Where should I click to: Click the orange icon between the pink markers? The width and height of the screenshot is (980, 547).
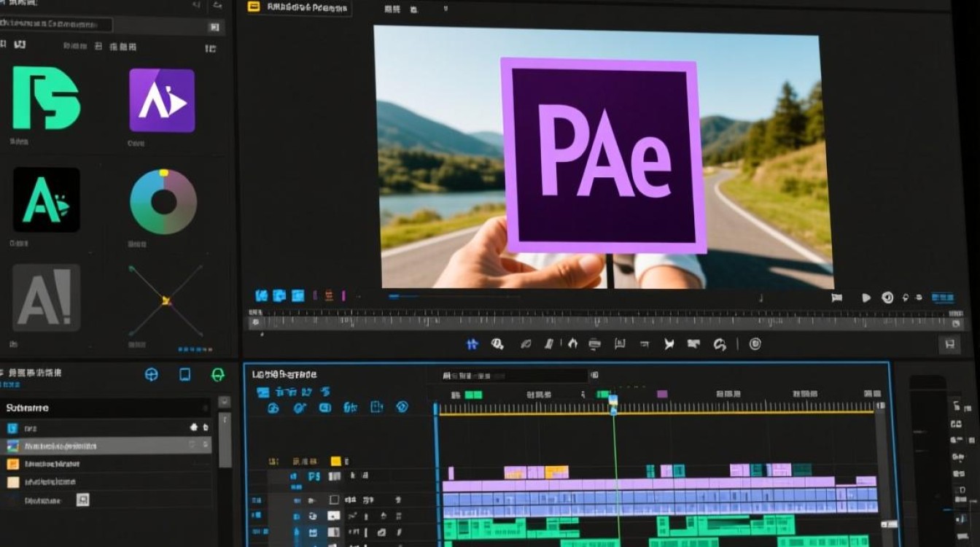[x=329, y=296]
